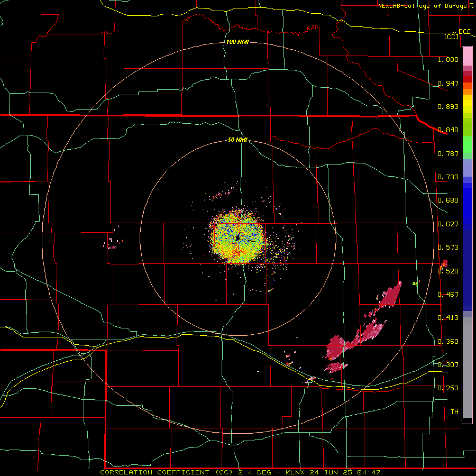Screen dimensions: 476x476
Task: Click the 0.840 legend value
Action: (448, 130)
